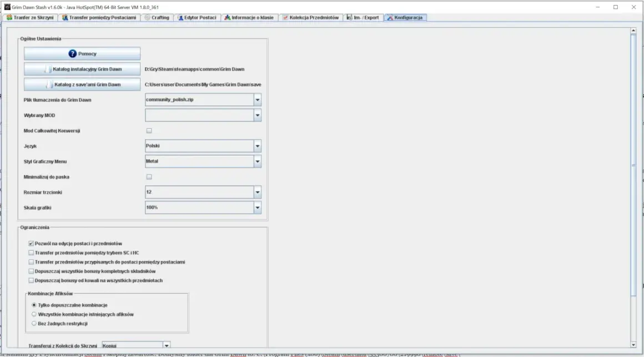The image size is (644, 357).
Task: Click folder icon on Katalog z save'ami button
Action: point(49,84)
